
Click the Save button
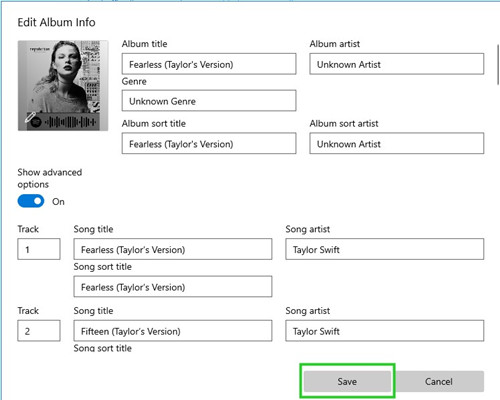[347, 381]
